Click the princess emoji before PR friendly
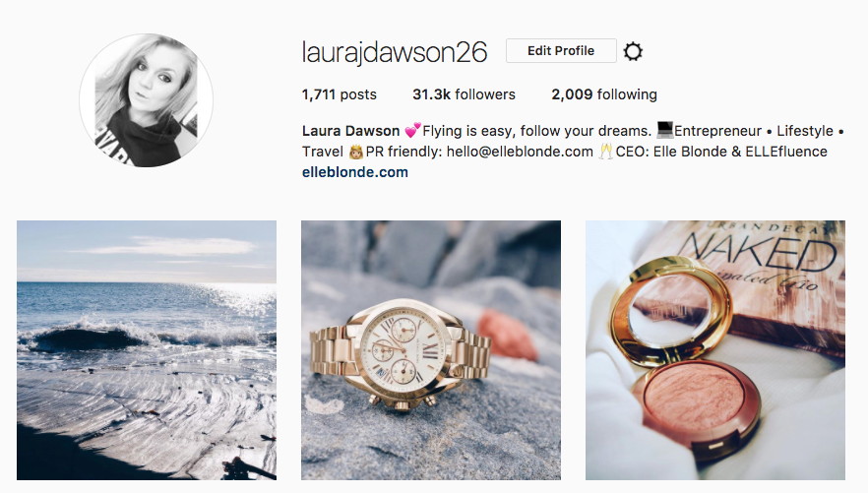The image size is (868, 493). [x=355, y=152]
